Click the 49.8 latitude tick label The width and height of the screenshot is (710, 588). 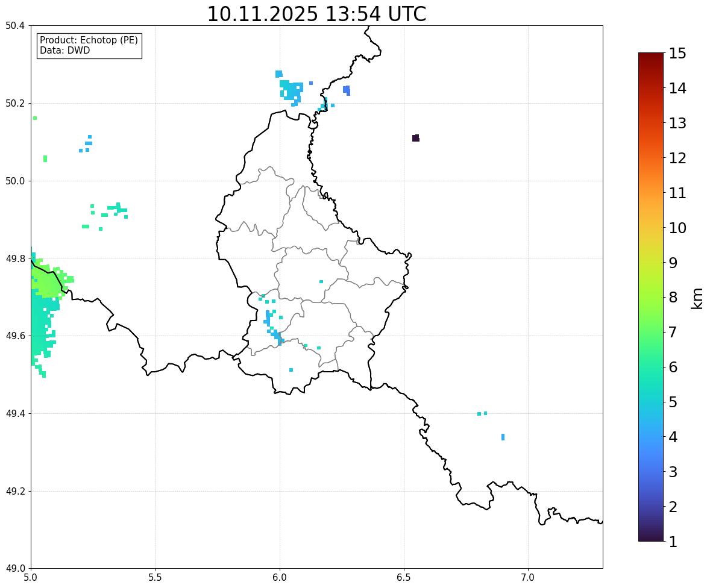tap(15, 258)
